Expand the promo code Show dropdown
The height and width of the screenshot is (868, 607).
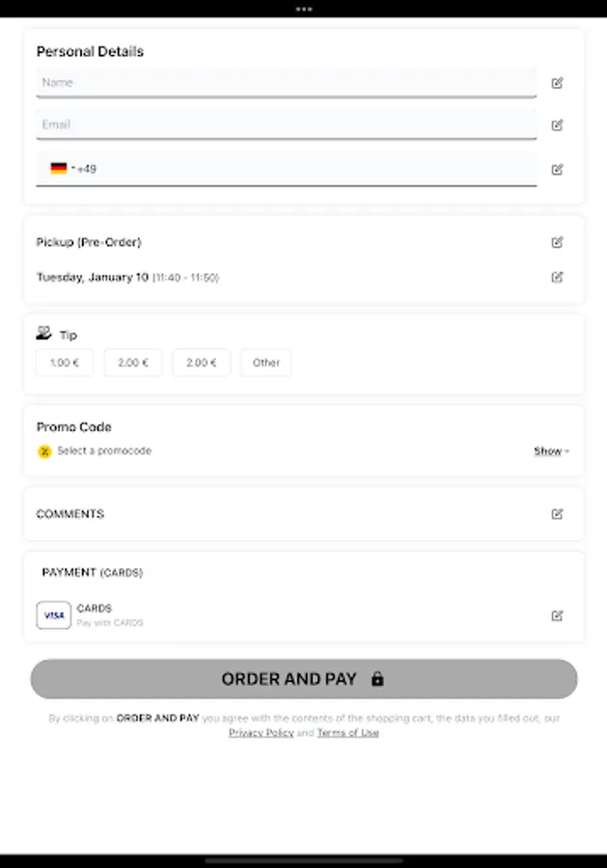pos(552,451)
